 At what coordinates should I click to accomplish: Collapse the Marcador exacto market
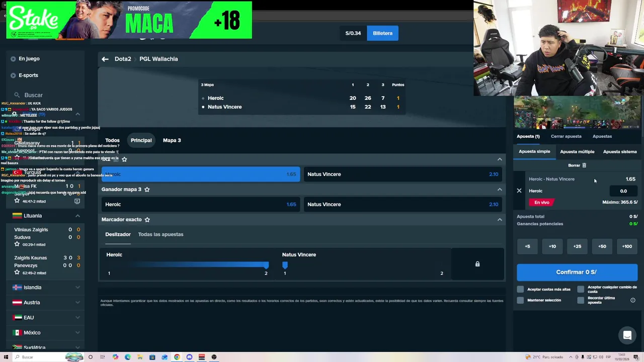pyautogui.click(x=500, y=220)
